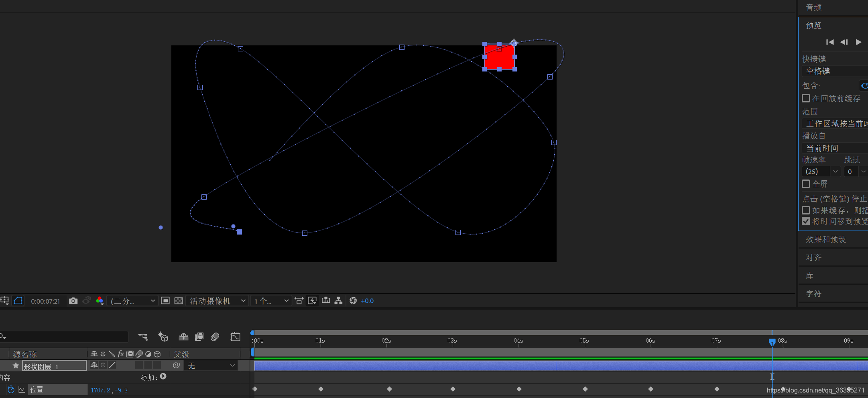Image resolution: width=868 pixels, height=398 pixels.
Task: Open the resolution dropdown (二分...)
Action: (x=133, y=301)
